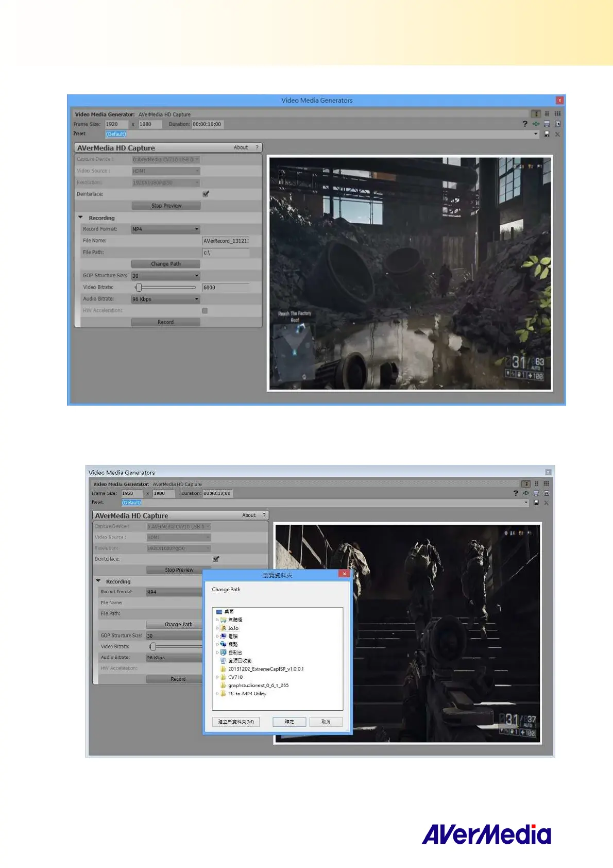Click About in the upper AVerMedia HD Capture panel

pos(241,147)
